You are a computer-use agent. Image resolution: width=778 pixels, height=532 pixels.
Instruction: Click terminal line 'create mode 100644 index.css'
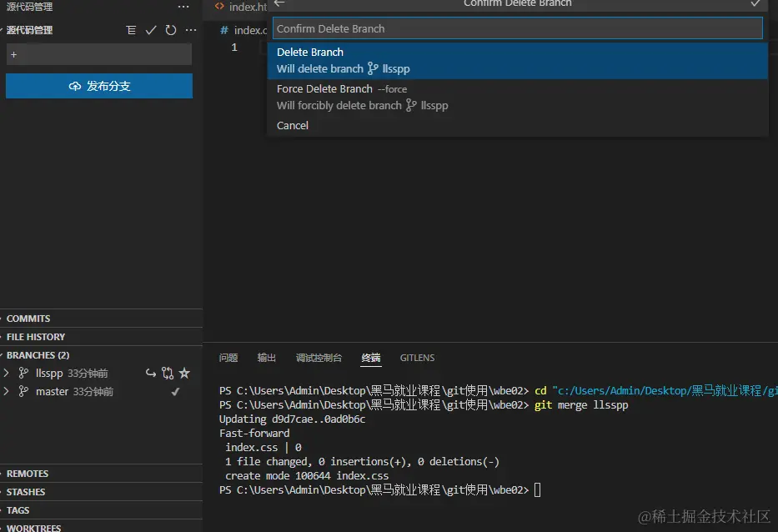(x=307, y=475)
